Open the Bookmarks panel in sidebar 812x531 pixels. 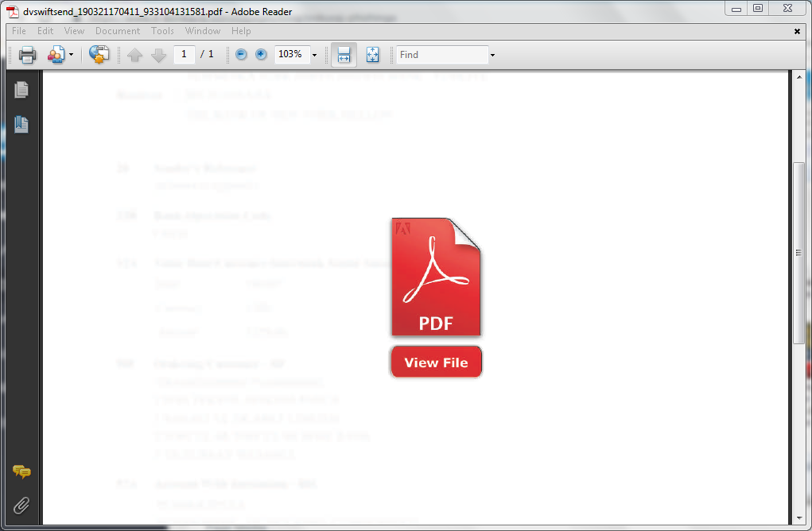tap(21, 125)
